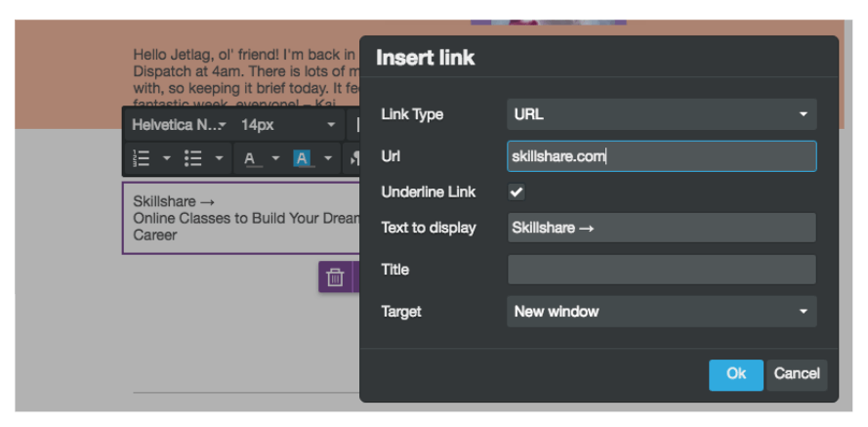868x427 pixels.
Task: Click the numbered list icon
Action: coord(141,158)
